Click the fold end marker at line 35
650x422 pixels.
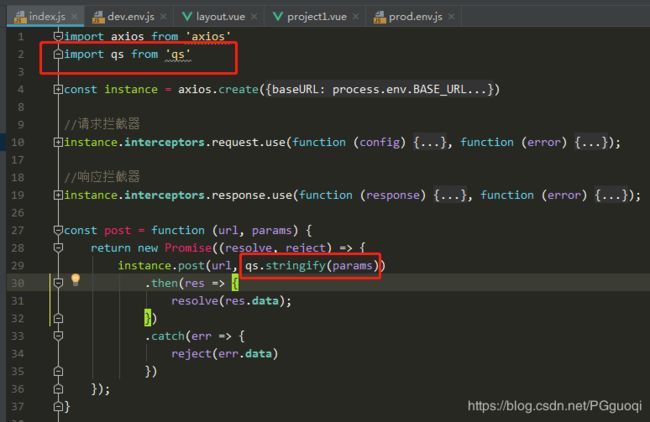point(58,371)
